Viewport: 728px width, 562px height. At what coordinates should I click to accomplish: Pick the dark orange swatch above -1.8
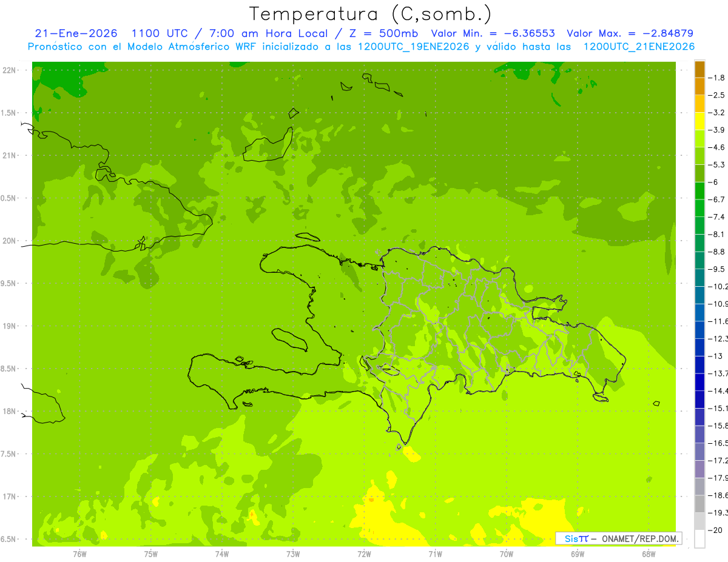pos(699,69)
